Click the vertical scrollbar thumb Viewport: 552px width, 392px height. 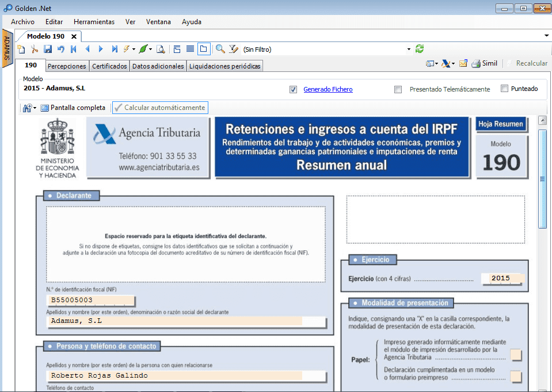[x=542, y=179]
